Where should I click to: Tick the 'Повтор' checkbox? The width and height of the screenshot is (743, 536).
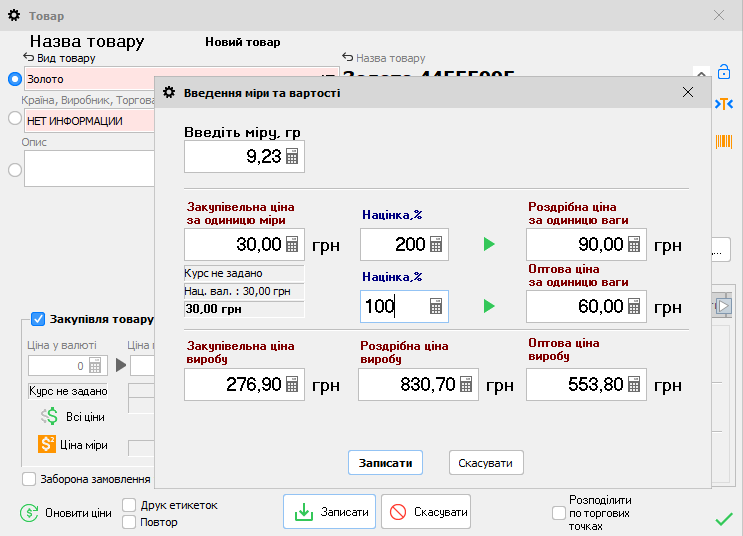coord(129,522)
